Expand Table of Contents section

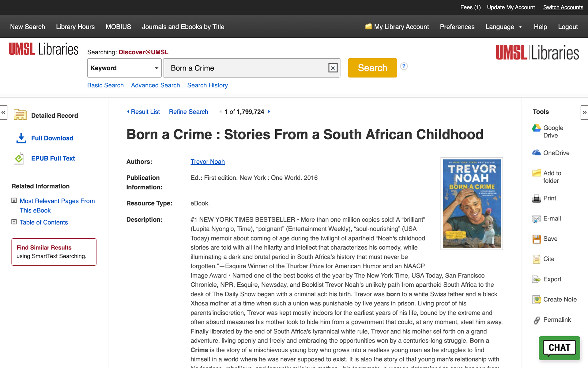pos(14,222)
